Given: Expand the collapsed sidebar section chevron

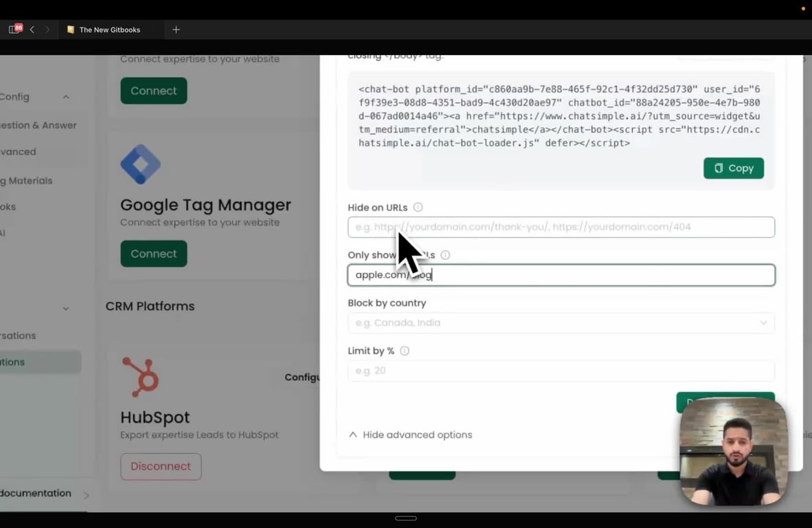Looking at the screenshot, I should (66, 309).
